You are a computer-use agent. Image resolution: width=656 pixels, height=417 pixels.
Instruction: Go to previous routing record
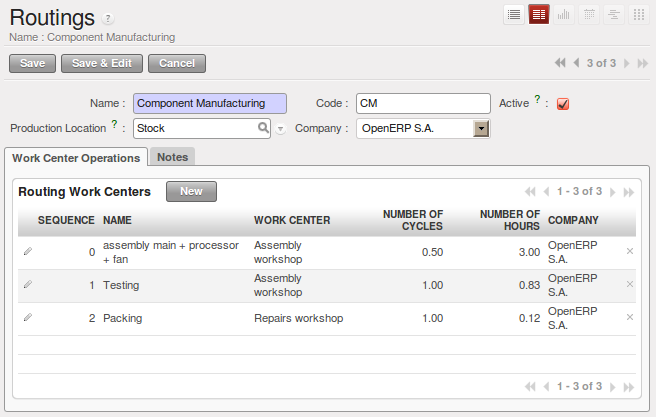click(577, 63)
